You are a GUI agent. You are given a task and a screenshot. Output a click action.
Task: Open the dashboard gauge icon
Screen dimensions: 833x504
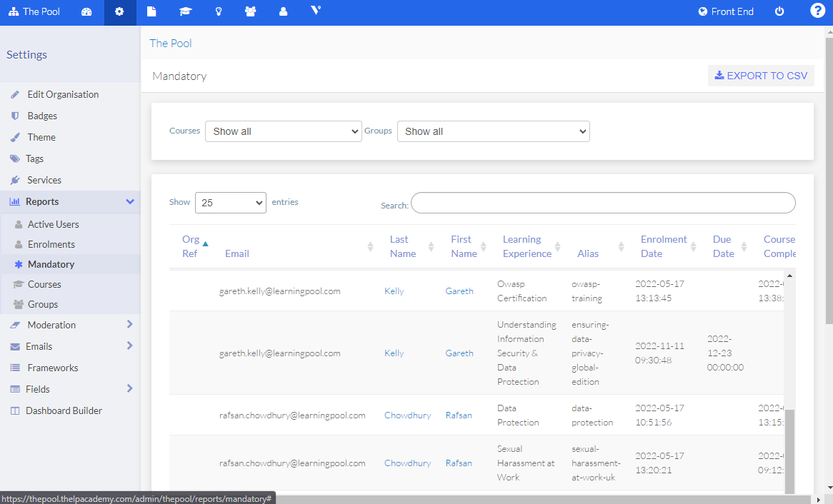point(86,12)
